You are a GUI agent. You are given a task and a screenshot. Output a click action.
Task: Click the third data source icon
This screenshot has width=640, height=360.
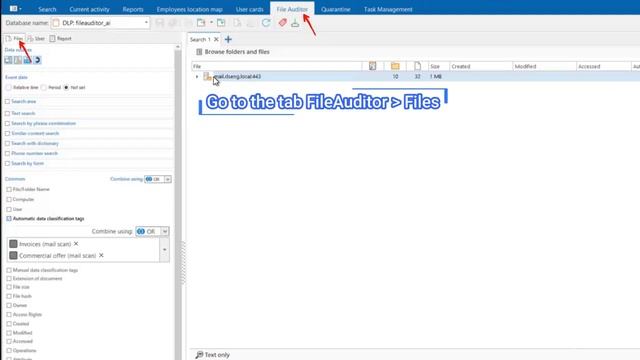[27, 60]
